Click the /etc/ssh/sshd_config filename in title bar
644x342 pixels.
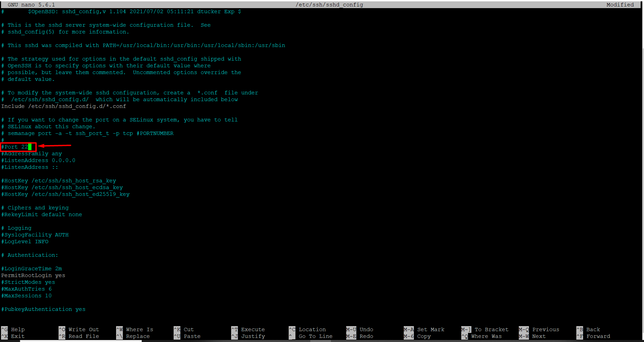(329, 5)
